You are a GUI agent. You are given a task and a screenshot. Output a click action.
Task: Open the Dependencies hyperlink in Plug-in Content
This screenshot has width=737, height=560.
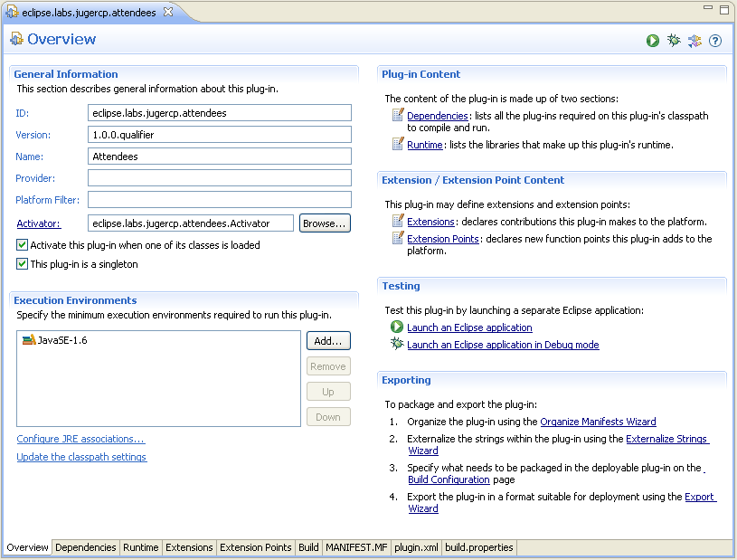(437, 116)
